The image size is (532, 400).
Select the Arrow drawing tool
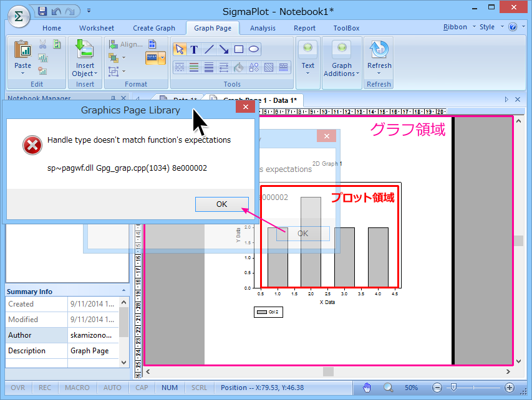(x=224, y=49)
